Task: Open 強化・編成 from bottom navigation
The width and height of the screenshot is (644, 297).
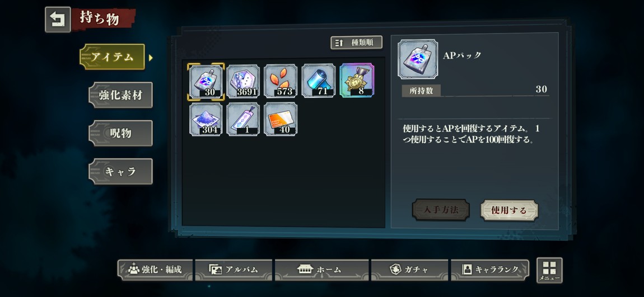Action: point(155,270)
